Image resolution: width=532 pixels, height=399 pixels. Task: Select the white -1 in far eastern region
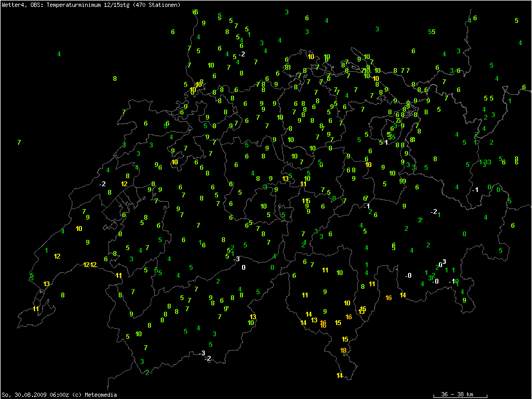(475, 189)
